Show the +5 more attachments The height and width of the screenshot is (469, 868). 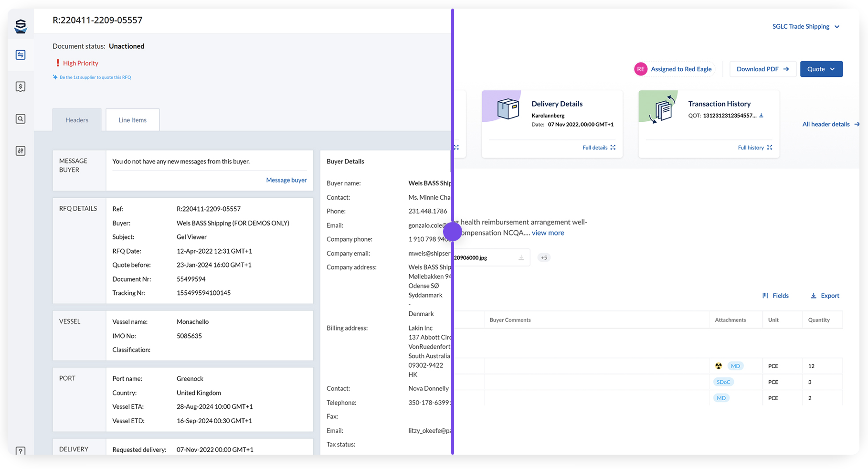(544, 257)
